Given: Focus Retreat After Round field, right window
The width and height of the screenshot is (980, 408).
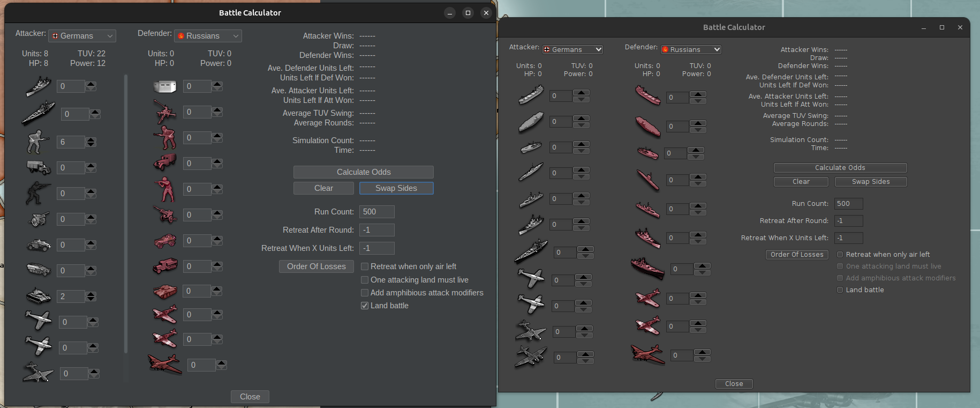Looking at the screenshot, I should coord(849,221).
